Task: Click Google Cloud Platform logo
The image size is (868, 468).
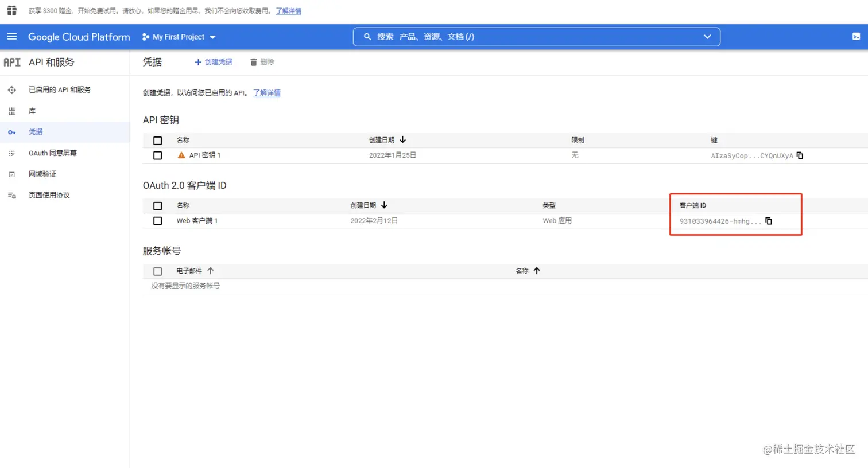Action: [x=79, y=37]
